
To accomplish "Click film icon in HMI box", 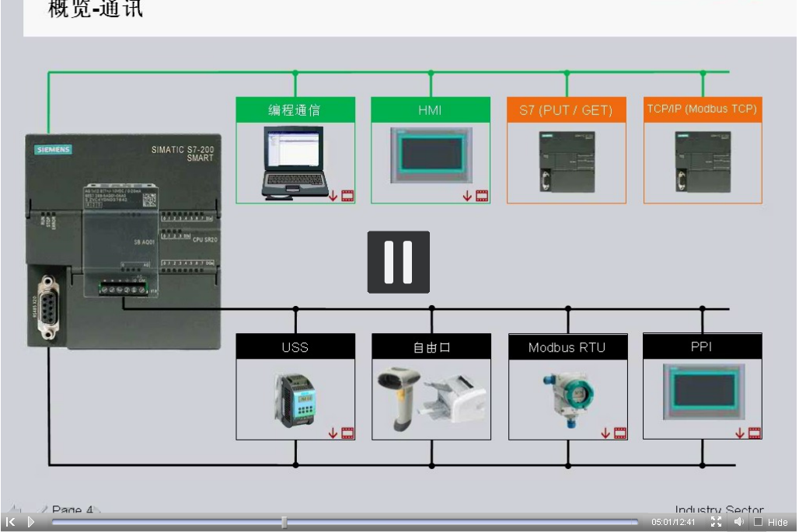I will click(482, 196).
